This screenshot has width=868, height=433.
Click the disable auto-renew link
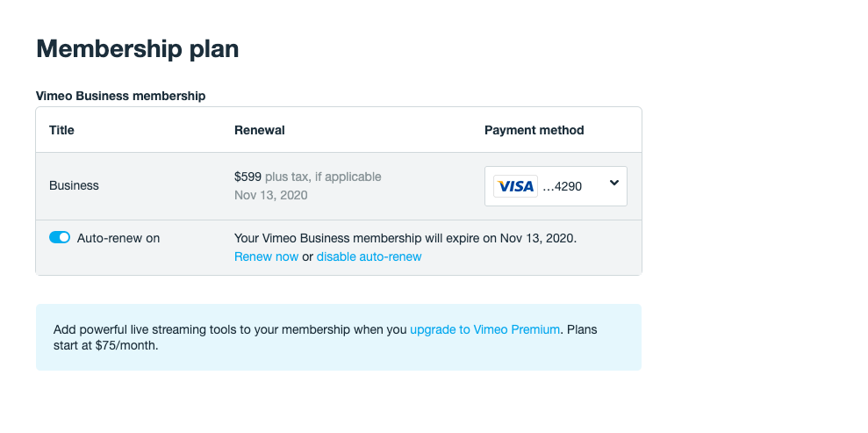[369, 256]
